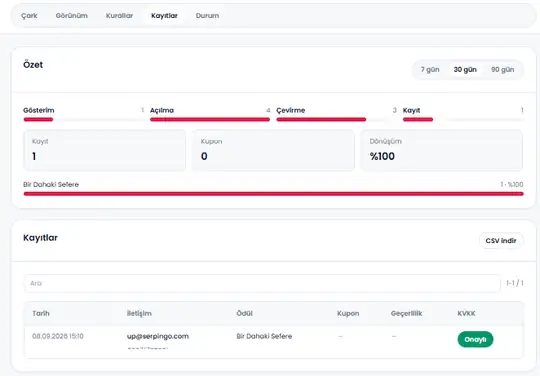Click the KVKK column header
This screenshot has height=376, width=540.
click(466, 313)
